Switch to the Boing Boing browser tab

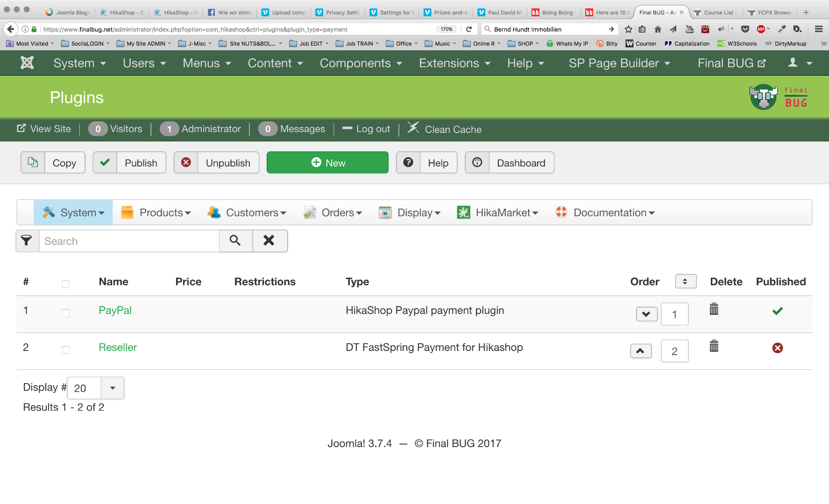[553, 13]
